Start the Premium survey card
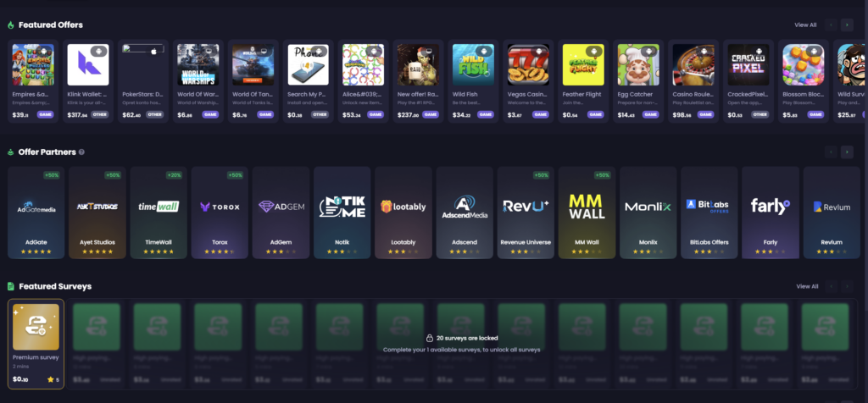Viewport: 868px width, 403px height. tap(36, 343)
